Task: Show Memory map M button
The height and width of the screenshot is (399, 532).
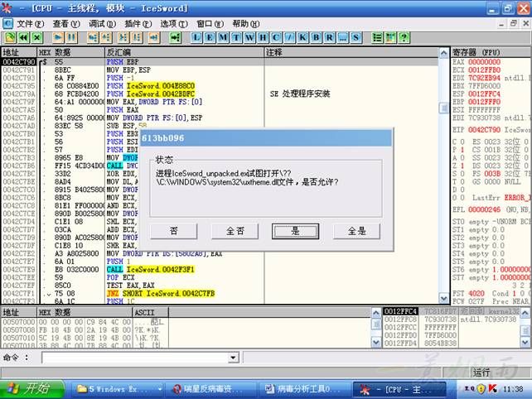Action: coord(223,37)
